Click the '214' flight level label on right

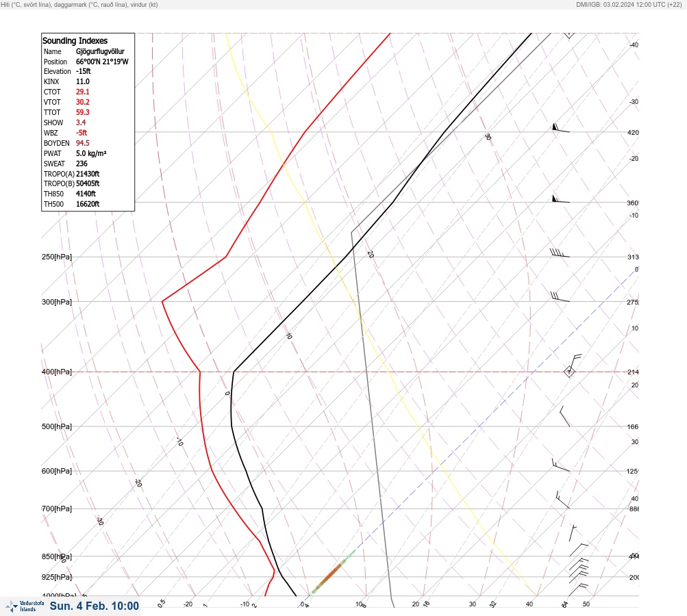click(x=633, y=372)
